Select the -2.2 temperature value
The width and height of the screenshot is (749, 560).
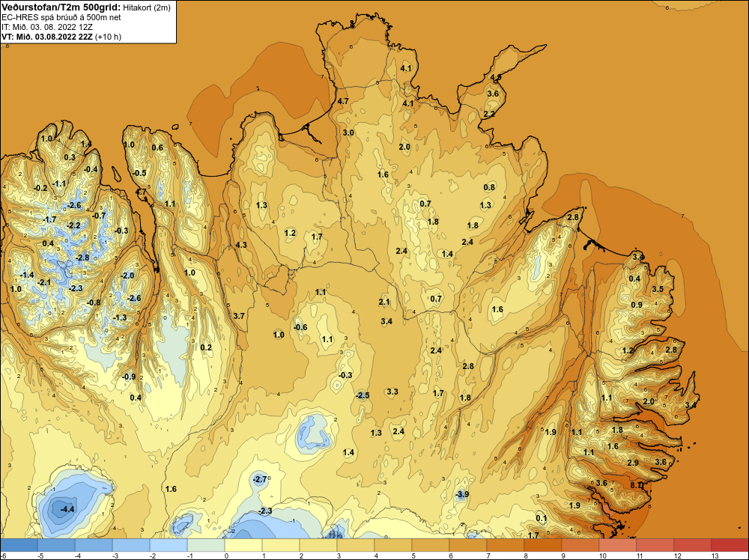click(x=73, y=225)
